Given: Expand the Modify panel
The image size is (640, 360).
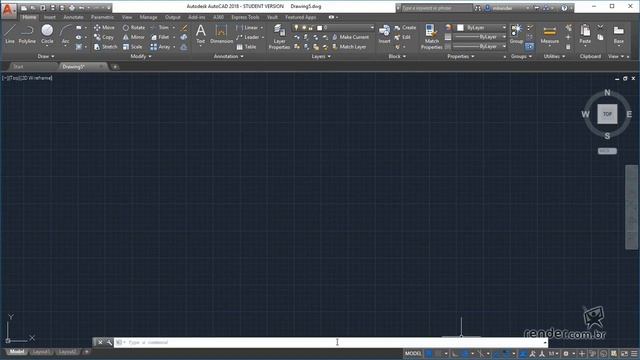Looking at the screenshot, I should [x=141, y=56].
